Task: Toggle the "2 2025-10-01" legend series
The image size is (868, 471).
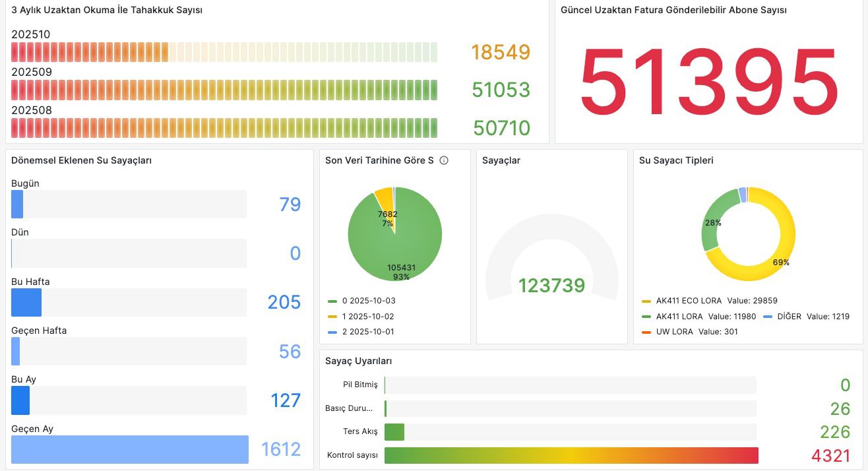Action: pyautogui.click(x=368, y=332)
